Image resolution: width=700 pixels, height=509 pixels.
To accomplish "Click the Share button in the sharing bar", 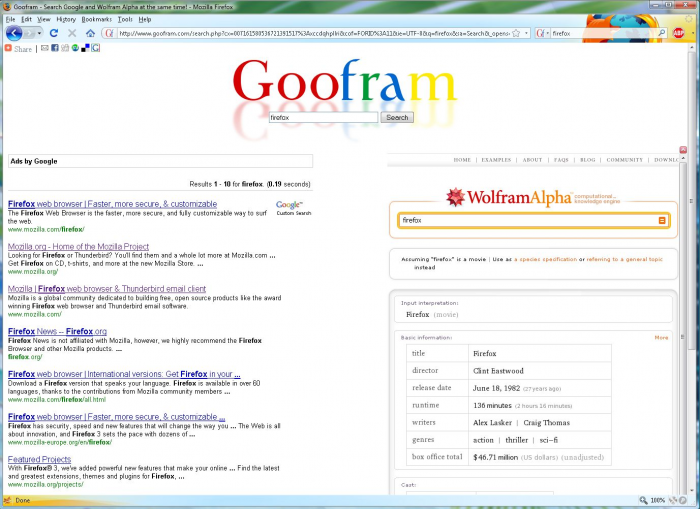I will pyautogui.click(x=18, y=49).
